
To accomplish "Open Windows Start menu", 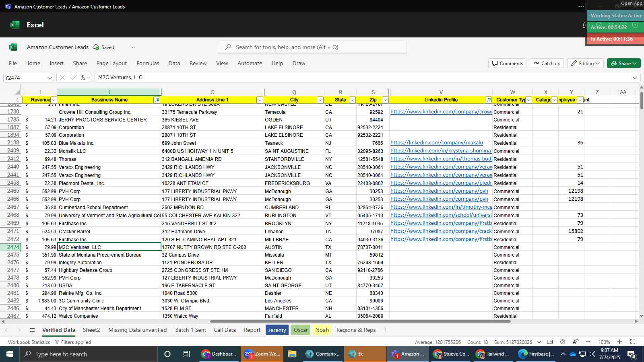I will pyautogui.click(x=10, y=354).
